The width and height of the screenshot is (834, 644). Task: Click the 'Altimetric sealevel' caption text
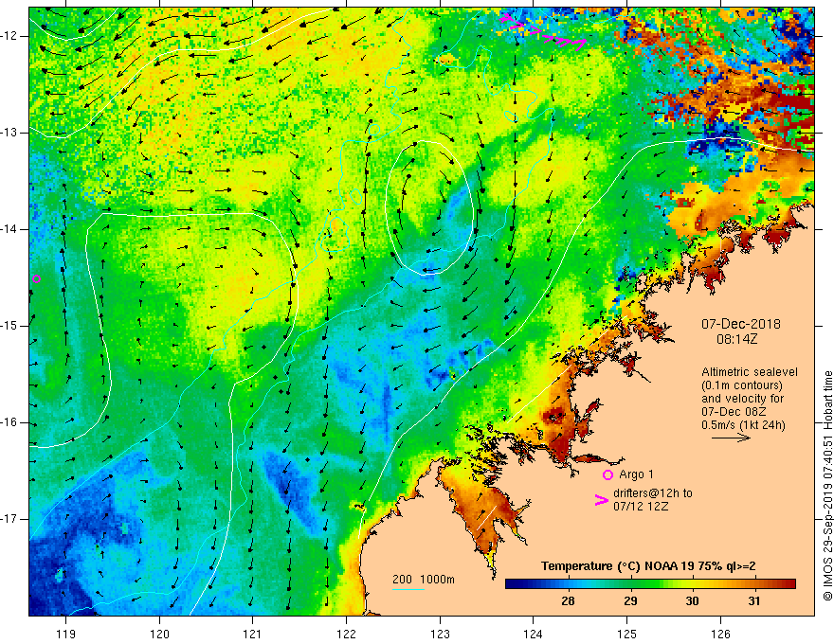750,372
